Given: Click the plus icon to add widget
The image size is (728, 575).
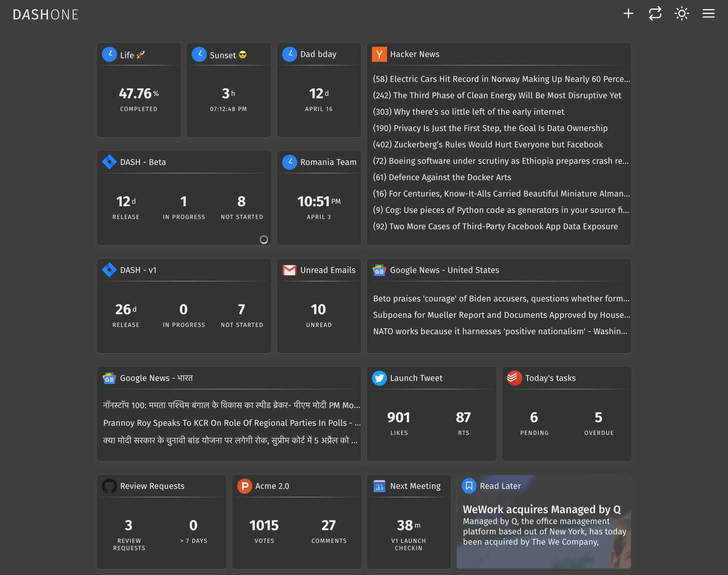Looking at the screenshot, I should [628, 14].
